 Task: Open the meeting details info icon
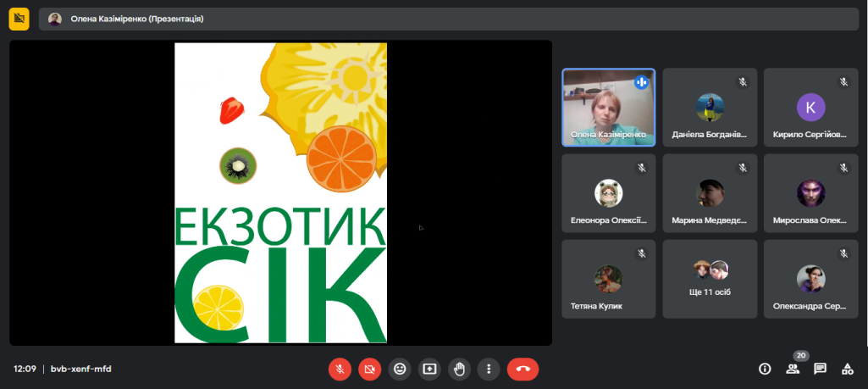coord(765,369)
